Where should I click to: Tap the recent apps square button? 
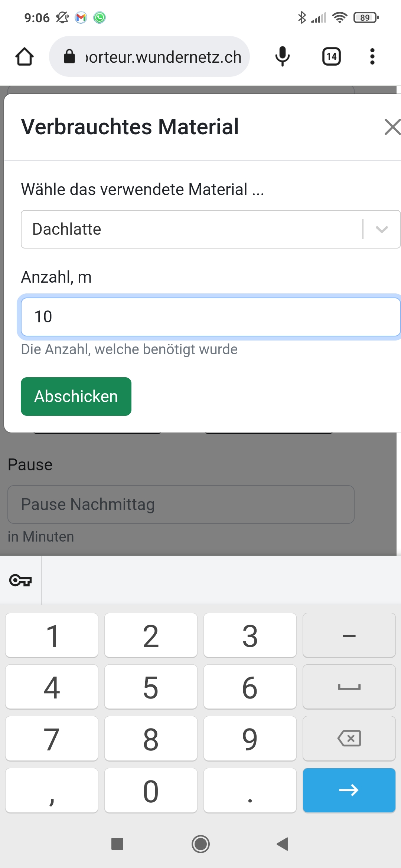(x=117, y=844)
